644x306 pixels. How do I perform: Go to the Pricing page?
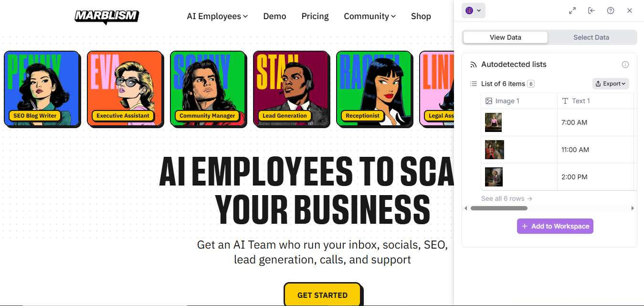tap(315, 16)
